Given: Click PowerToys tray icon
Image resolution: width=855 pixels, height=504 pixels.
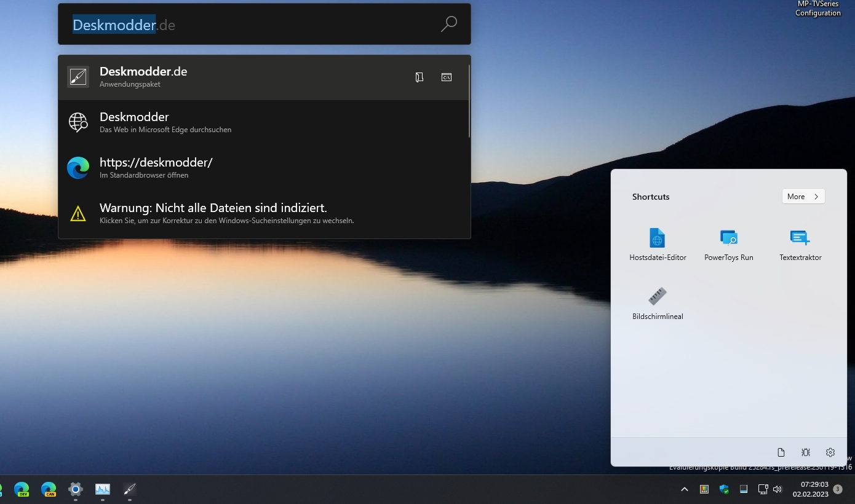Looking at the screenshot, I should point(704,489).
